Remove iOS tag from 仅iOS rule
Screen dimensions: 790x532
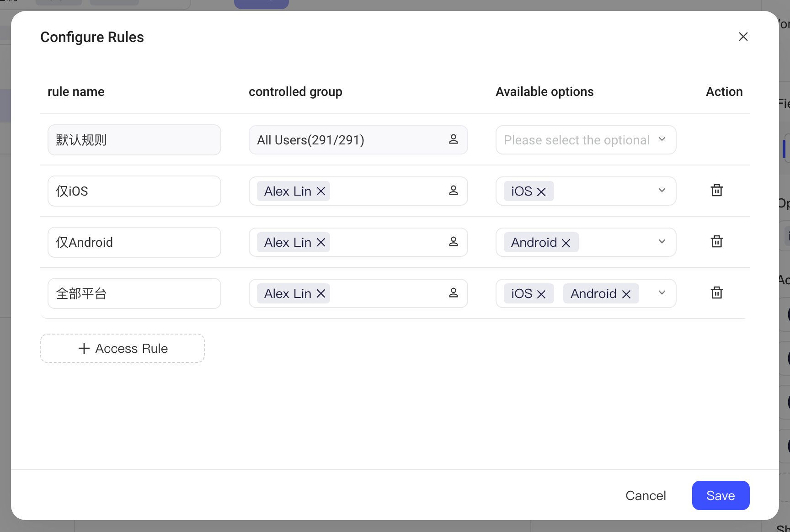click(x=541, y=192)
